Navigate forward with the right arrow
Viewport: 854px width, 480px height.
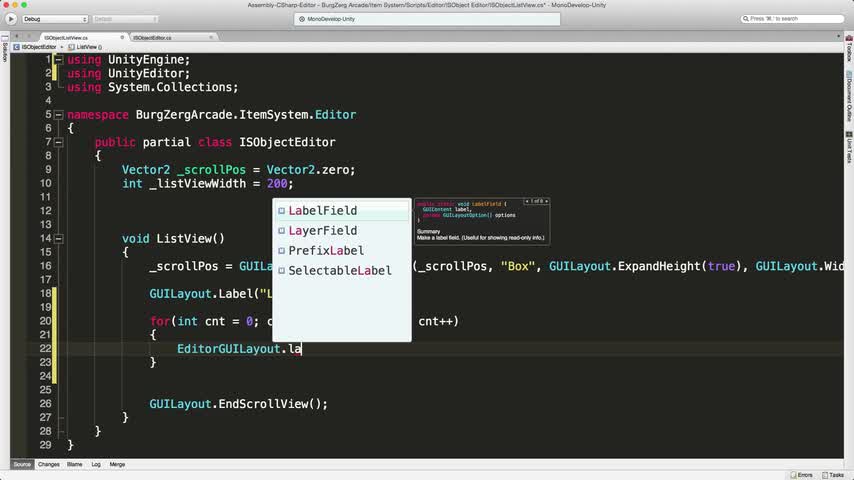[29, 37]
